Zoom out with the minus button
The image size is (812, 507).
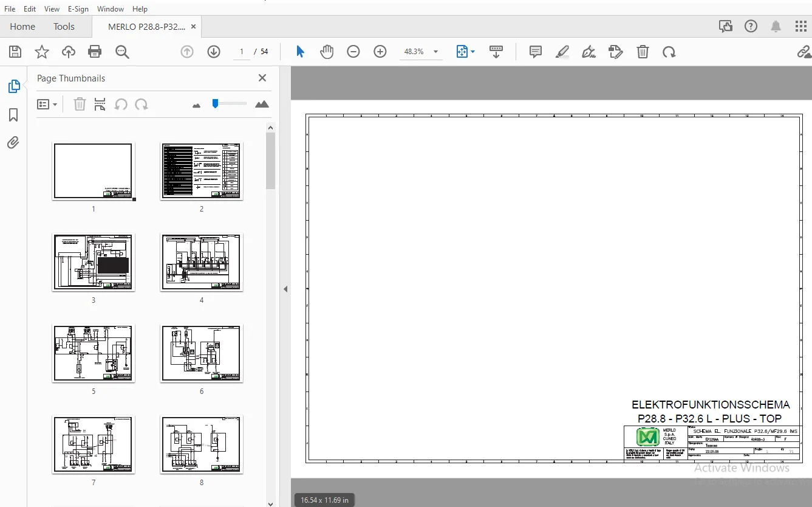tap(353, 52)
